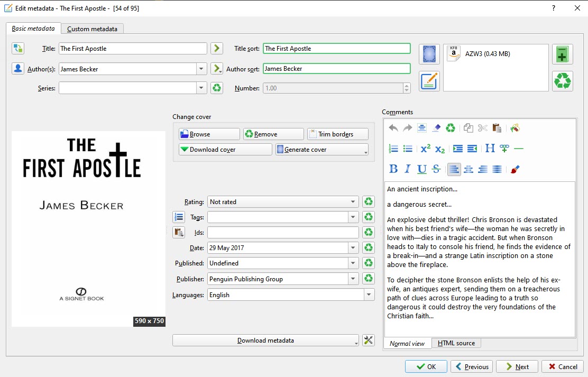Expand the Languages dropdown

click(x=369, y=295)
